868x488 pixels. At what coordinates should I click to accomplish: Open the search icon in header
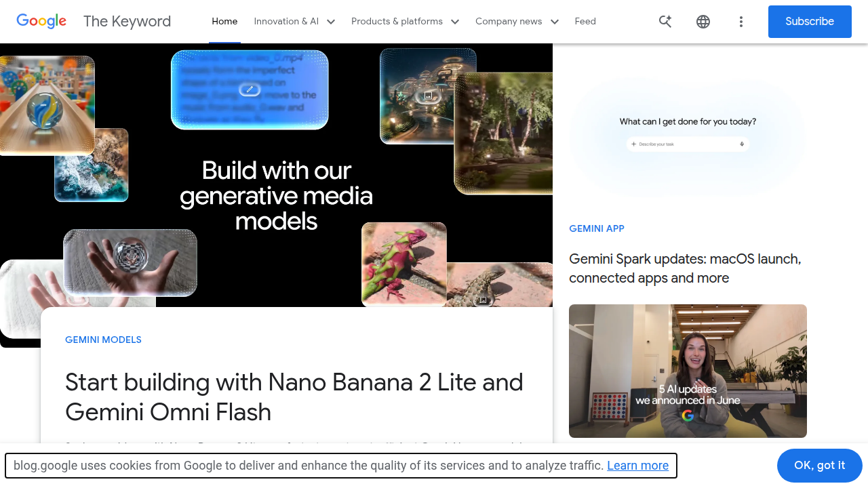[x=665, y=22]
